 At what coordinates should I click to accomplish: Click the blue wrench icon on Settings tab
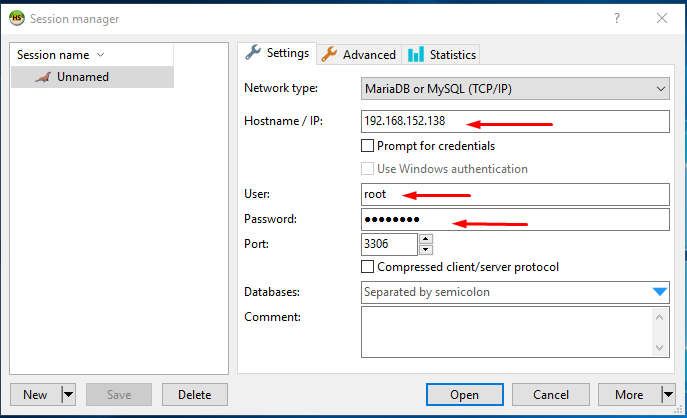[x=253, y=53]
